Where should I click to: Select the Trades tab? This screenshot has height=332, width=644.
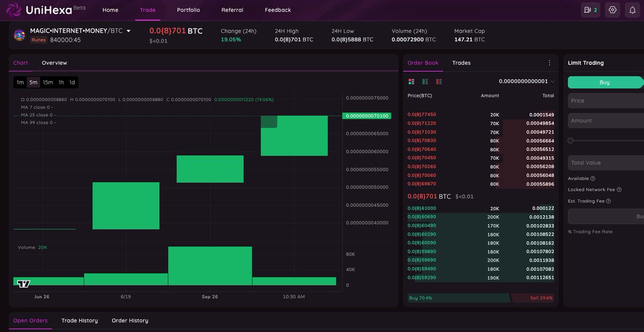[462, 63]
